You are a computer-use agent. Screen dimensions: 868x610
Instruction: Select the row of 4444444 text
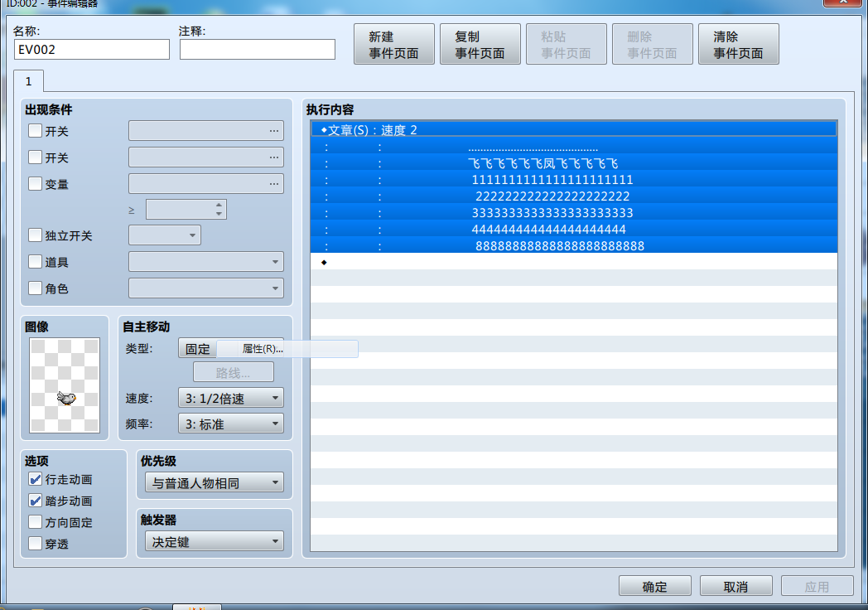[573, 229]
